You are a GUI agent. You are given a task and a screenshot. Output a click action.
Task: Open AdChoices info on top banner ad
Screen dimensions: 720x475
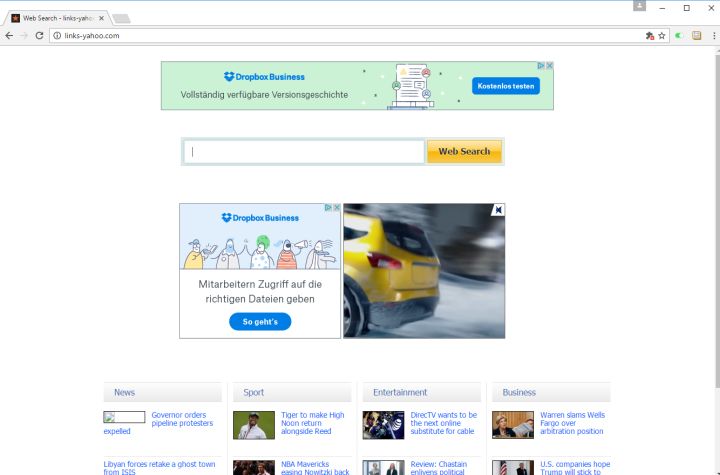(541, 66)
